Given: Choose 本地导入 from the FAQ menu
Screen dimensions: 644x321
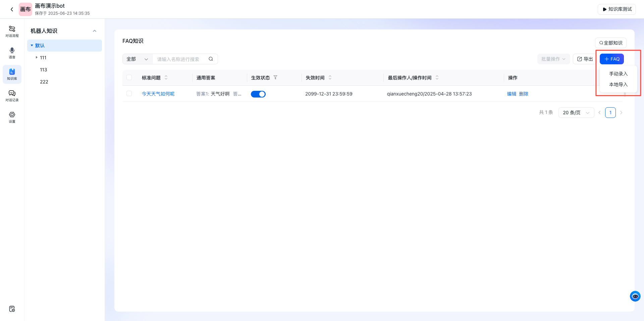Looking at the screenshot, I should point(618,84).
